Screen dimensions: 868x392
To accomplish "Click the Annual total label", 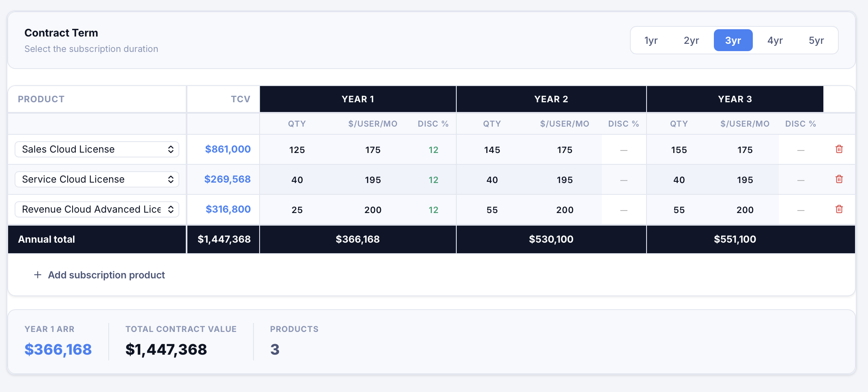I will click(x=46, y=239).
